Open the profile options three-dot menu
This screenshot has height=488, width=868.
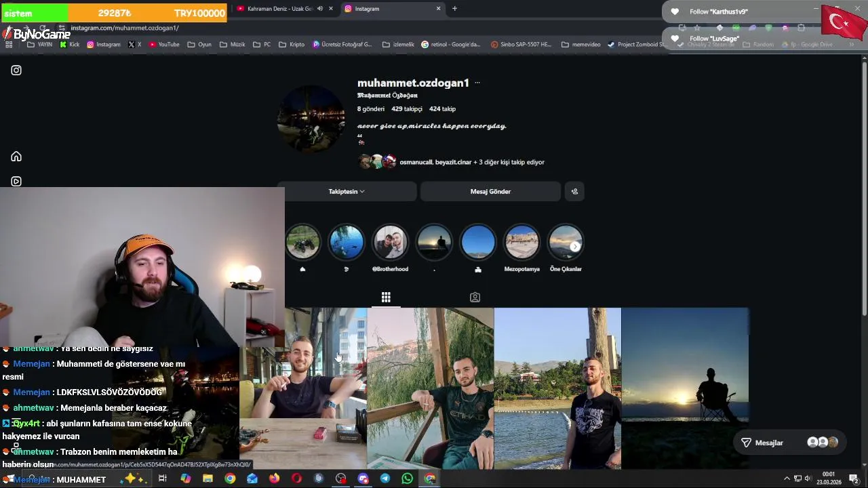pos(477,83)
